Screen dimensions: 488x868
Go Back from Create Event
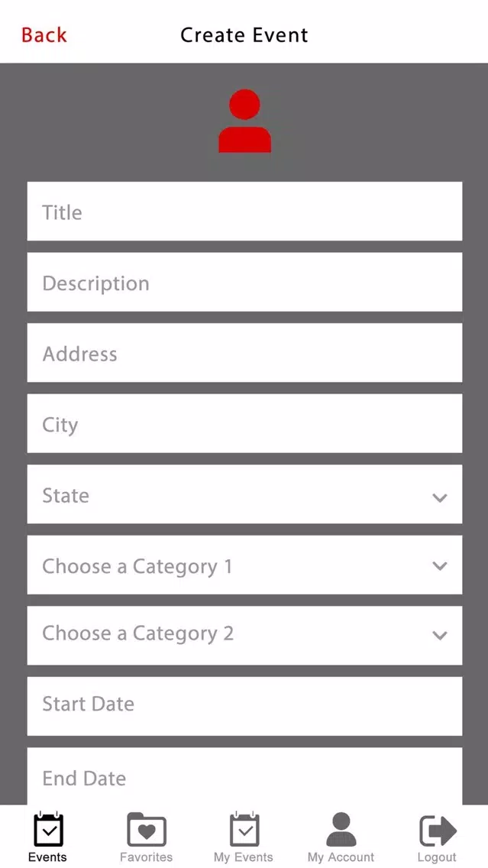(x=44, y=35)
